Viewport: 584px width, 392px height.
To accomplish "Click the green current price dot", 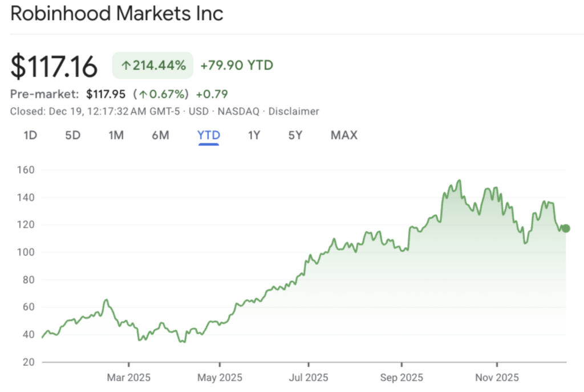I will tap(566, 228).
